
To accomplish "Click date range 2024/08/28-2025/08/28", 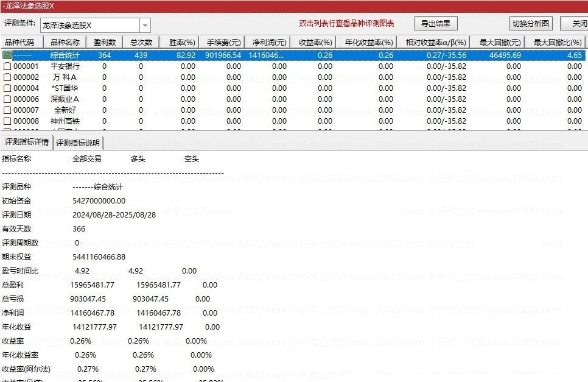I will click(114, 215).
